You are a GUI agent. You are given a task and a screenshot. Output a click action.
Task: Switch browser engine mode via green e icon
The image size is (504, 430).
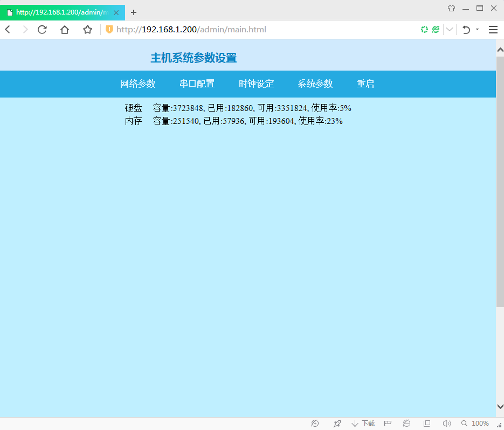click(x=436, y=30)
